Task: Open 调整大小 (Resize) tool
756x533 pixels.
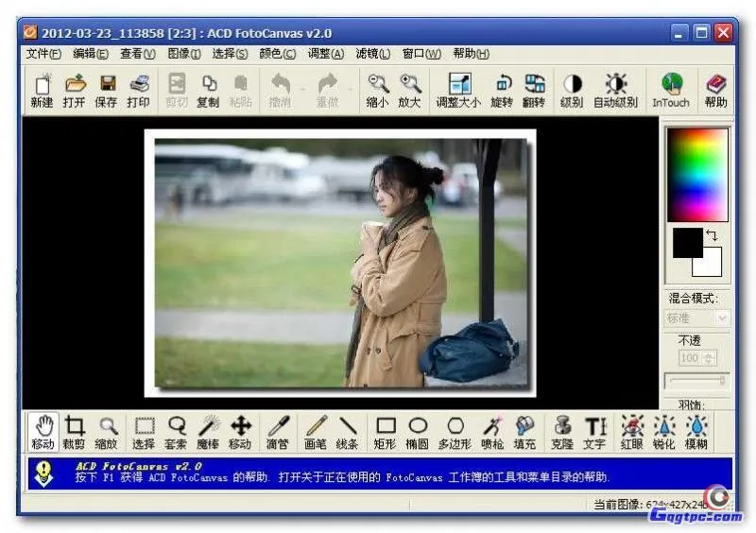Action: coord(458,90)
